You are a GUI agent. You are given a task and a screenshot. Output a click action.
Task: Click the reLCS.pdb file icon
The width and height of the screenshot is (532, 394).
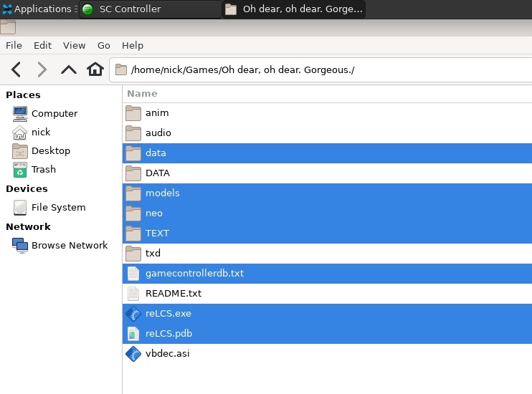[133, 334]
